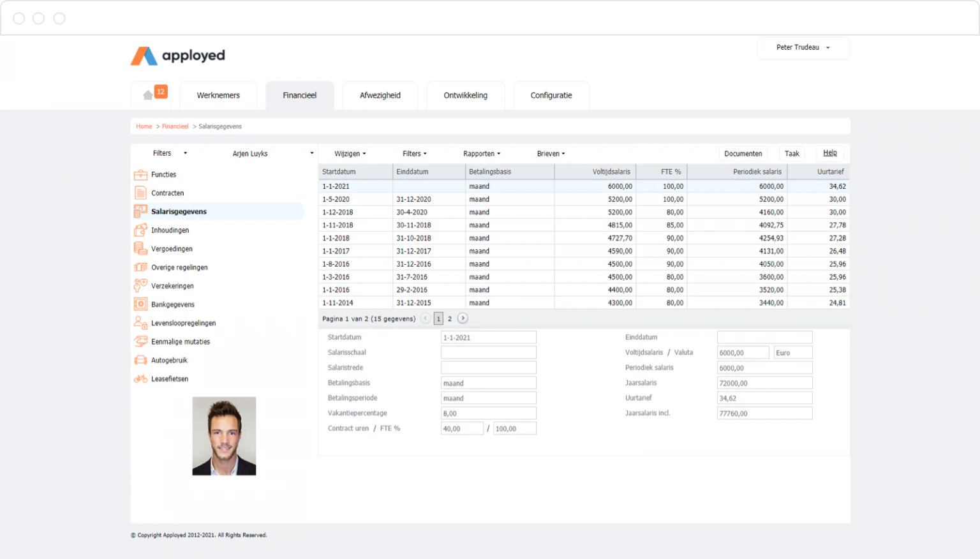This screenshot has height=559, width=980.
Task: Click the Verzekeringen icon
Action: tap(140, 285)
